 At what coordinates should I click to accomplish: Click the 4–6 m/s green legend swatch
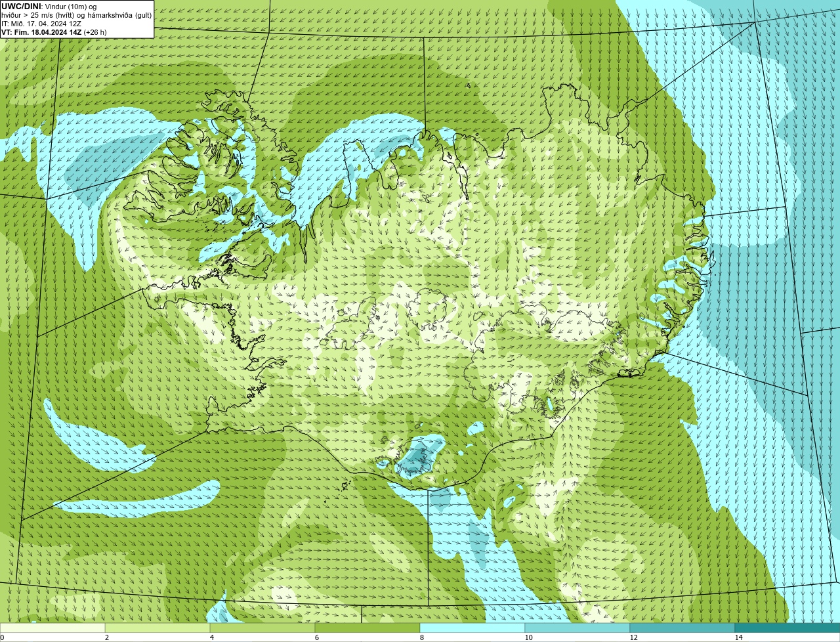pos(262,628)
